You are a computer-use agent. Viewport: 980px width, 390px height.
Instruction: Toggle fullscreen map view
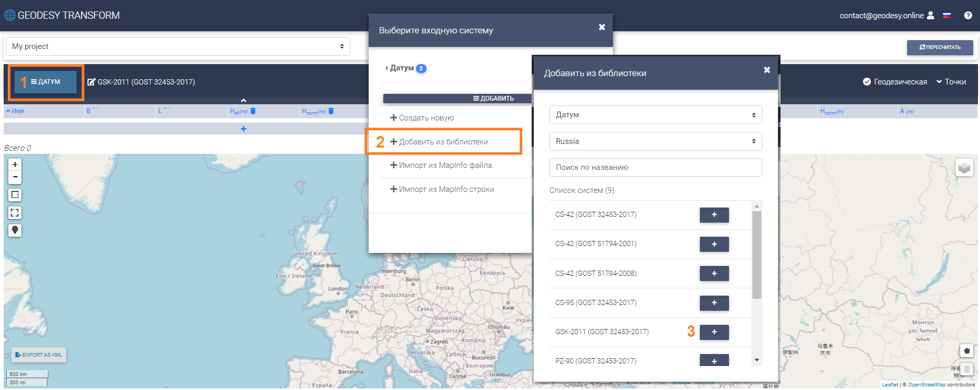tap(15, 213)
